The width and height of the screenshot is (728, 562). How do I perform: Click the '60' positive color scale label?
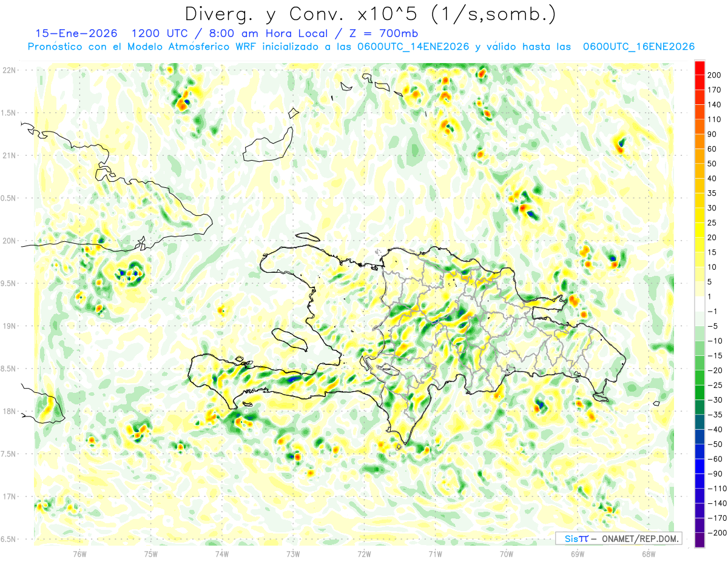712,149
